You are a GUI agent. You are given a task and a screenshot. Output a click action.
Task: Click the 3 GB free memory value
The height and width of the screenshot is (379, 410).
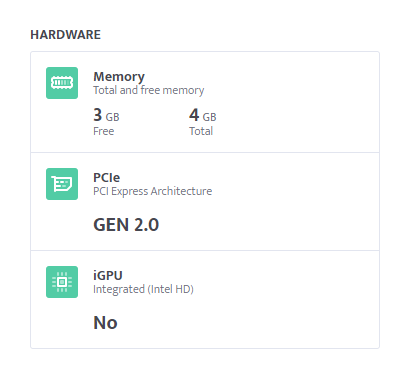(106, 115)
